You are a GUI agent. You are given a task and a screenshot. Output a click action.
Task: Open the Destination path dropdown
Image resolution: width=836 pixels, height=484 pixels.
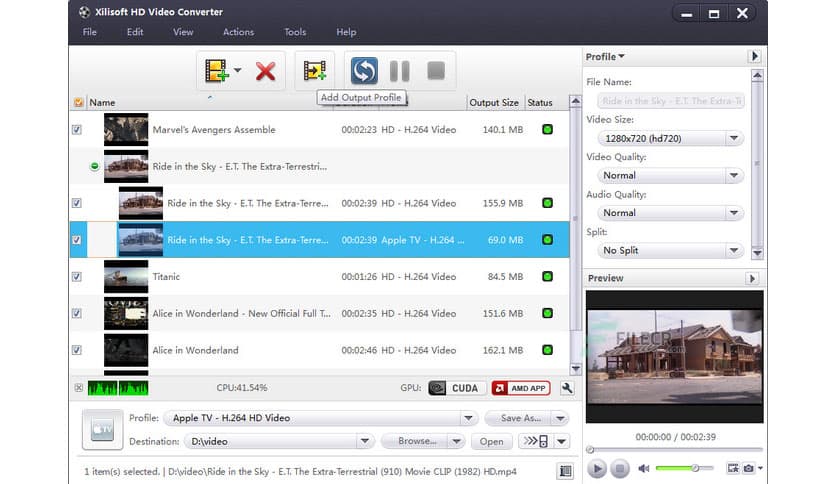pyautogui.click(x=365, y=441)
